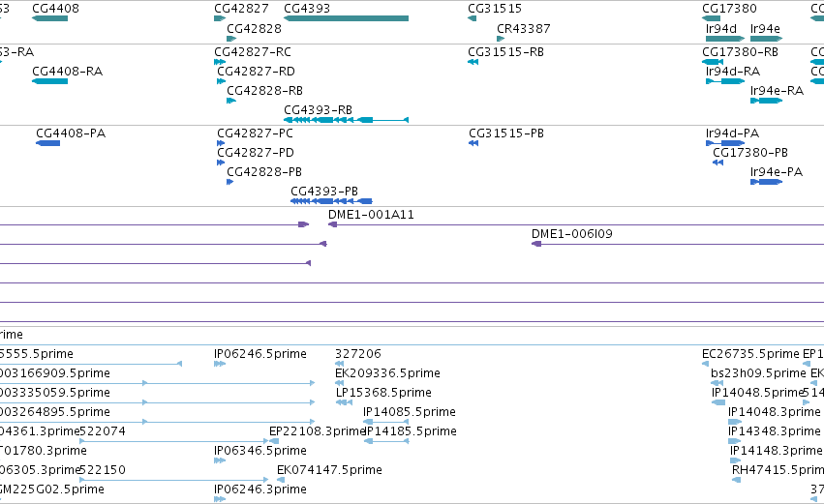Click EST EK209336.5prime
824x504 pixels.
[387, 373]
